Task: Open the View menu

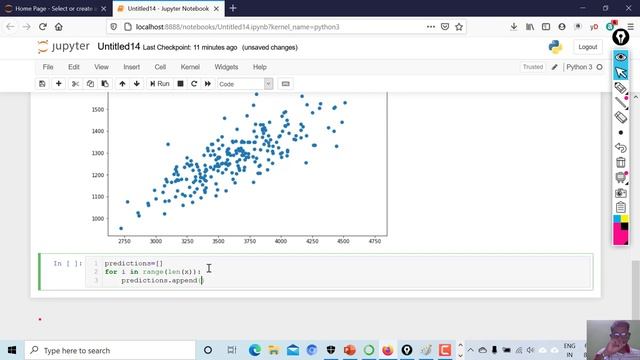Action: tap(101, 67)
